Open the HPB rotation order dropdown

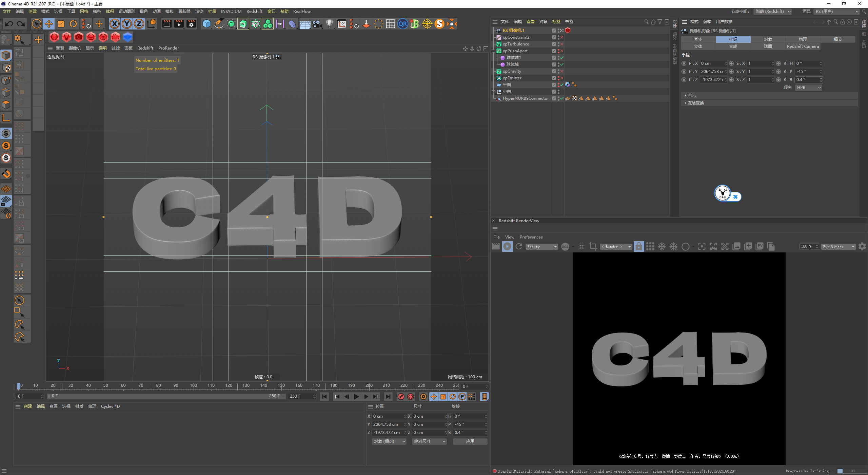(808, 88)
